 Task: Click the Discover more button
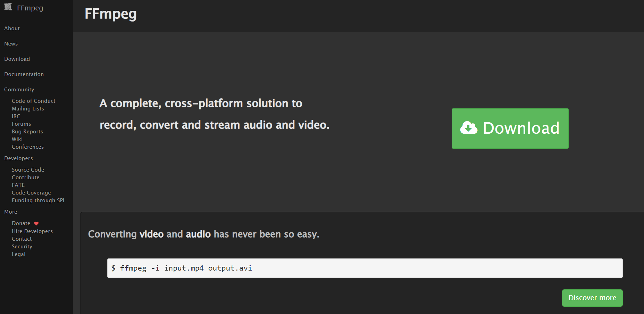[592, 298]
